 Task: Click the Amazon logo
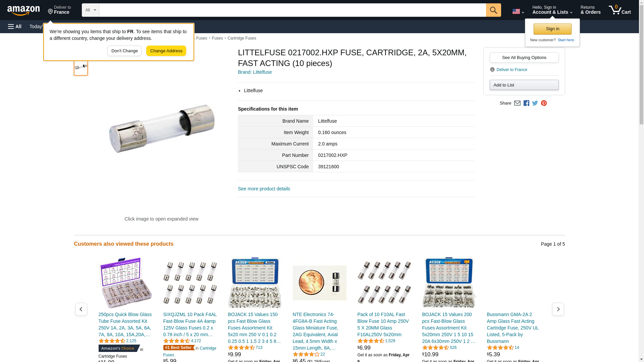(x=23, y=10)
